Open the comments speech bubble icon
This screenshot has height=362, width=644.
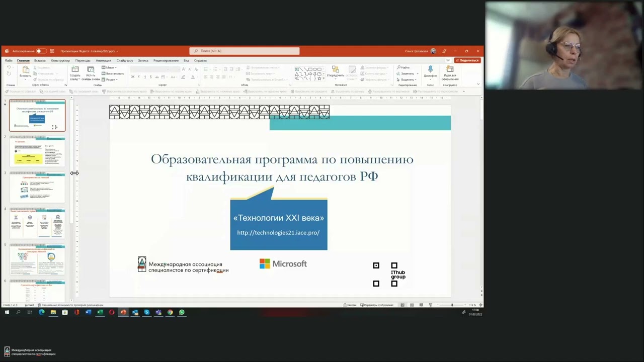448,60
